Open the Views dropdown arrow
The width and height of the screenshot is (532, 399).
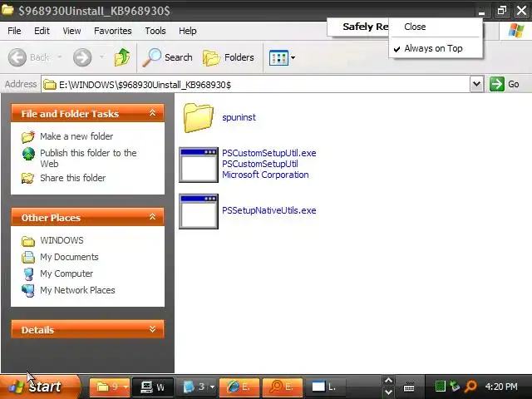(293, 57)
